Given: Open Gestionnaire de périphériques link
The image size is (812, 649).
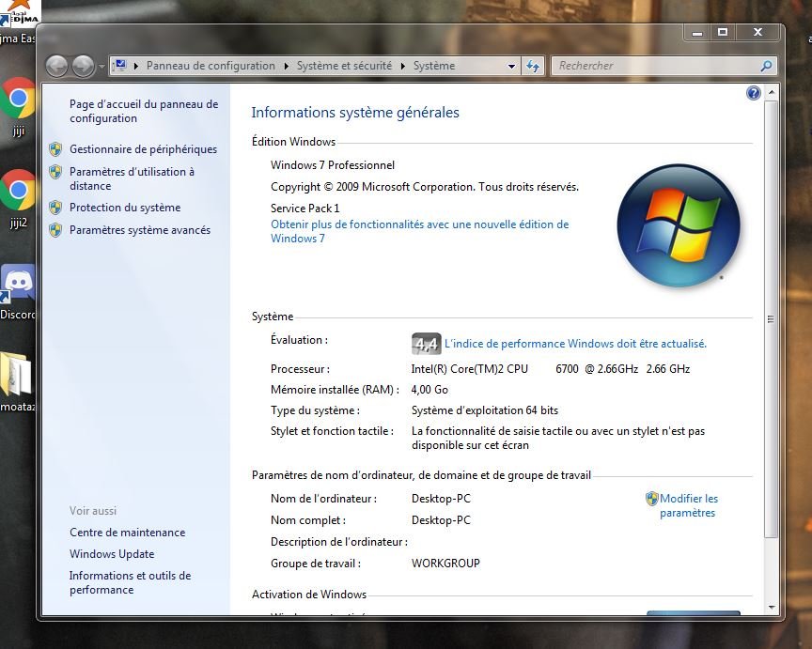Looking at the screenshot, I should 144,149.
